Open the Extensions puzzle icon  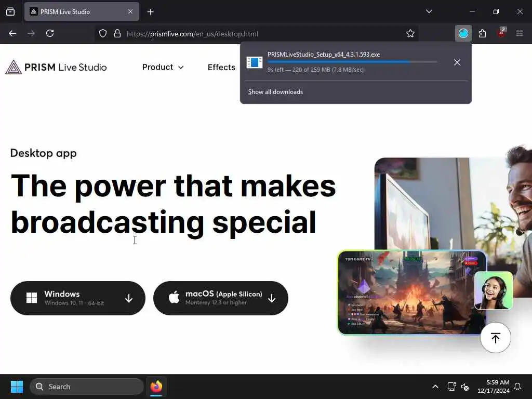(x=482, y=33)
